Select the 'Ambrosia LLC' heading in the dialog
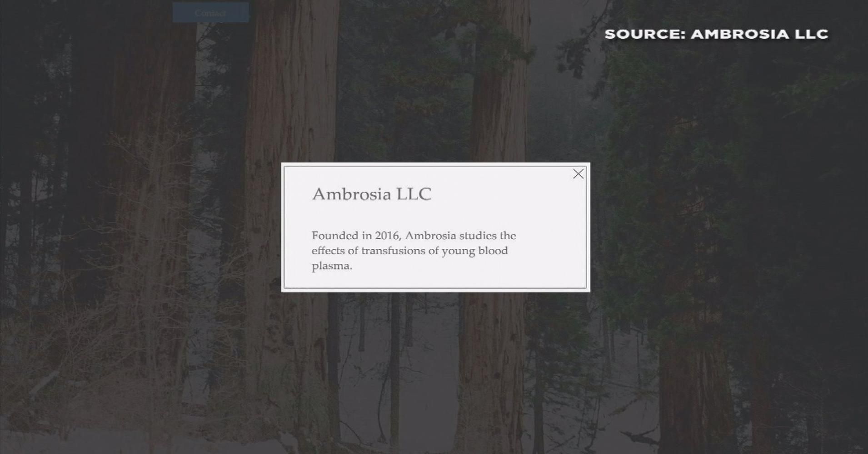868x454 pixels. (x=372, y=194)
